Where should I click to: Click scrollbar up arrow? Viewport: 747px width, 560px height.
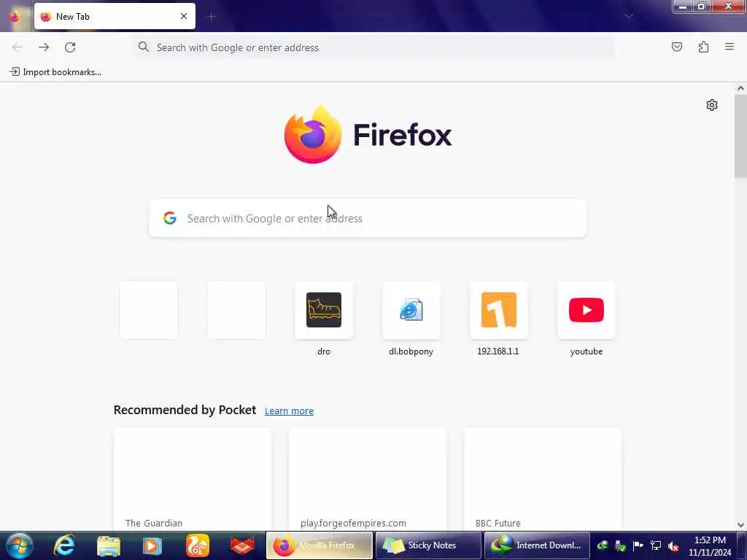(x=740, y=88)
